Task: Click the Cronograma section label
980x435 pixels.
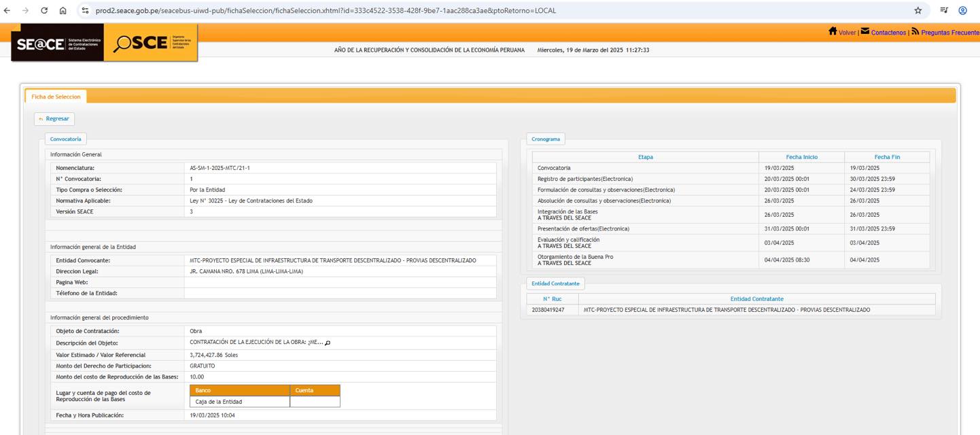Action: coord(546,139)
